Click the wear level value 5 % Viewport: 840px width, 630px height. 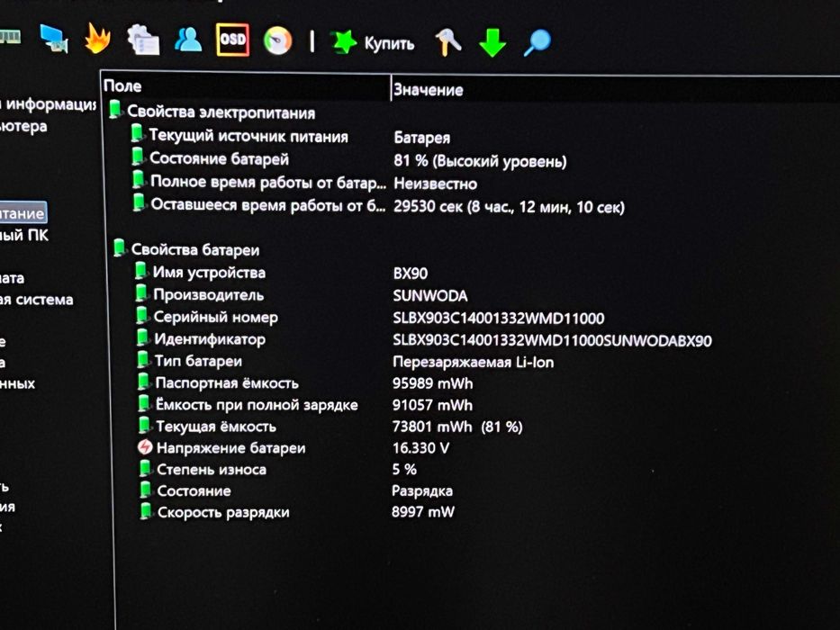pos(404,469)
